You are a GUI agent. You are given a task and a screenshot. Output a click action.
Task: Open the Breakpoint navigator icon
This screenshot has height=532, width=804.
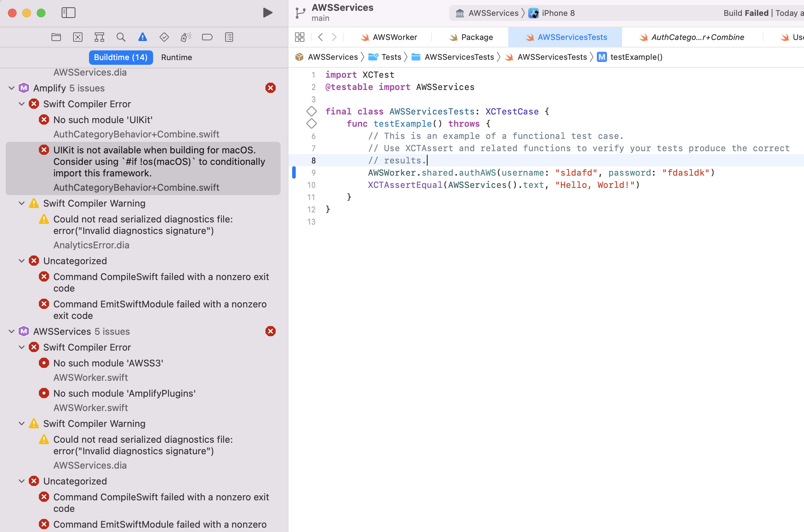click(207, 37)
